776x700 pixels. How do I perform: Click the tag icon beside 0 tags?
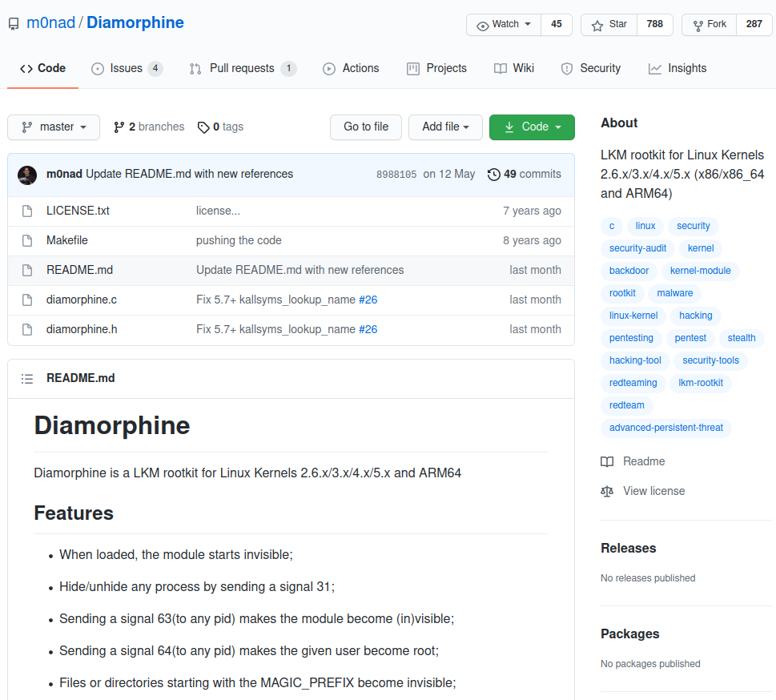[203, 127]
